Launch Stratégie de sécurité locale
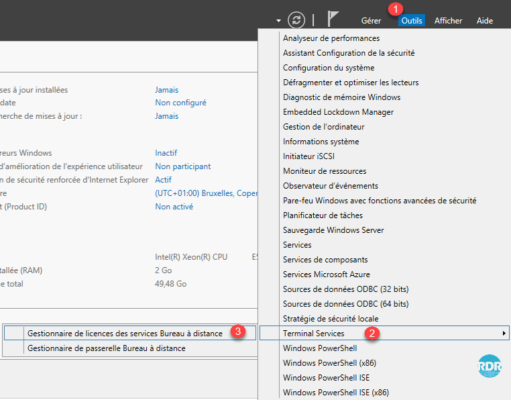This screenshot has height=400, width=511. [x=330, y=319]
